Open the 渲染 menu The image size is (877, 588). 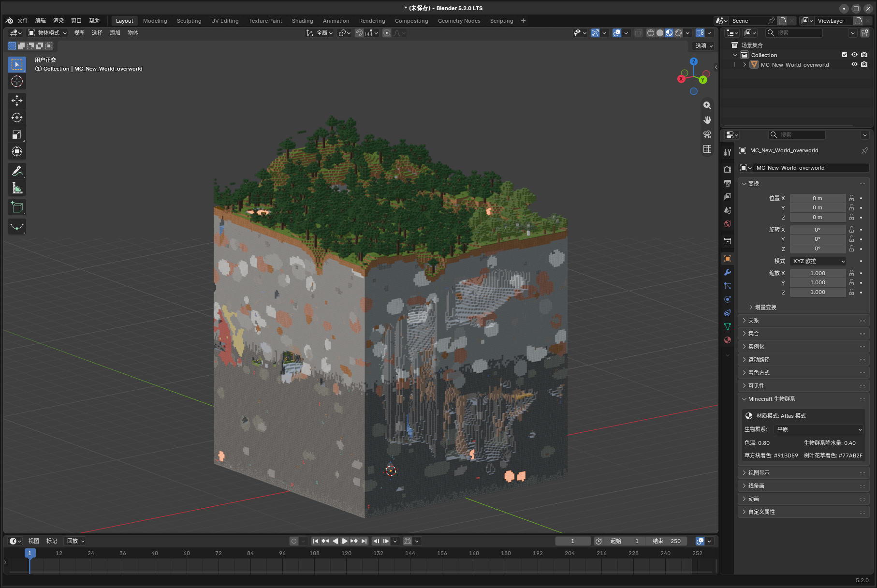tap(58, 21)
